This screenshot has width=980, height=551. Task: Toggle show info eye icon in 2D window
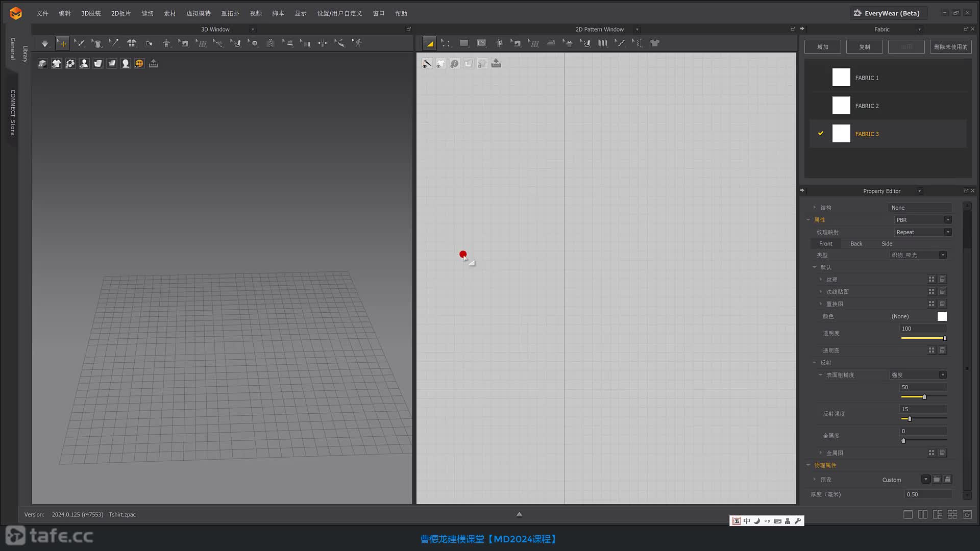(x=455, y=63)
